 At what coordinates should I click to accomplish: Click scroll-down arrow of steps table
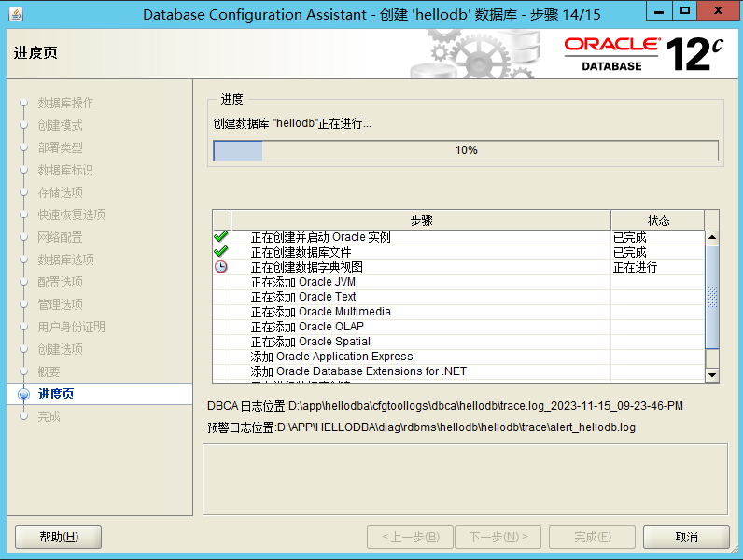click(711, 375)
